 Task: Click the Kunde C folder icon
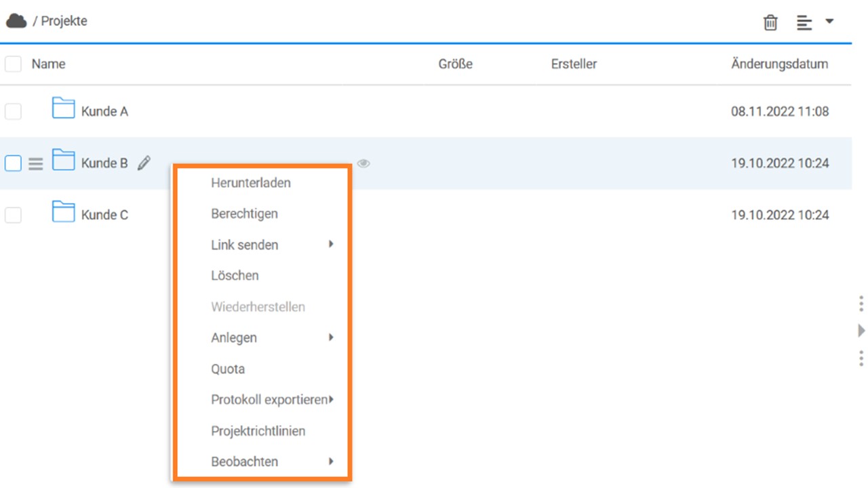[x=63, y=212]
